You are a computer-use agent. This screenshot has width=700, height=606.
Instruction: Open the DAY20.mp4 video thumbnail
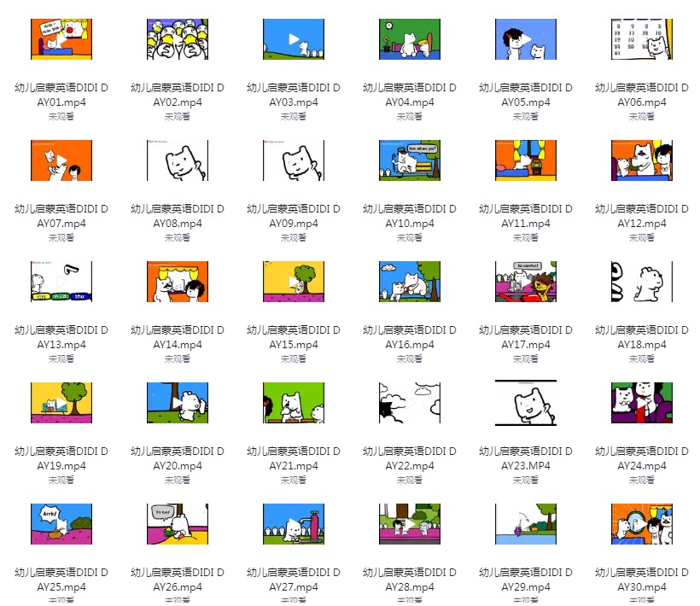pyautogui.click(x=178, y=403)
